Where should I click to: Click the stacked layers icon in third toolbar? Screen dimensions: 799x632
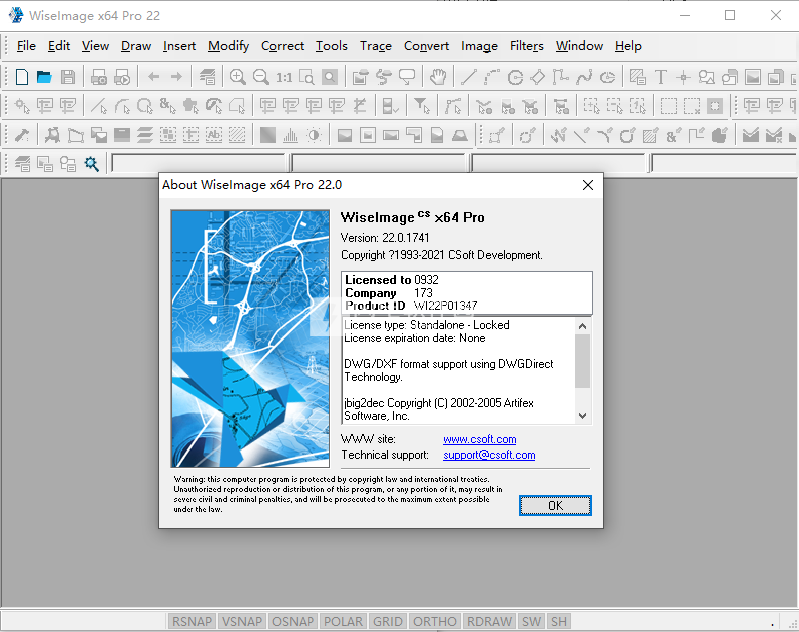tap(145, 135)
